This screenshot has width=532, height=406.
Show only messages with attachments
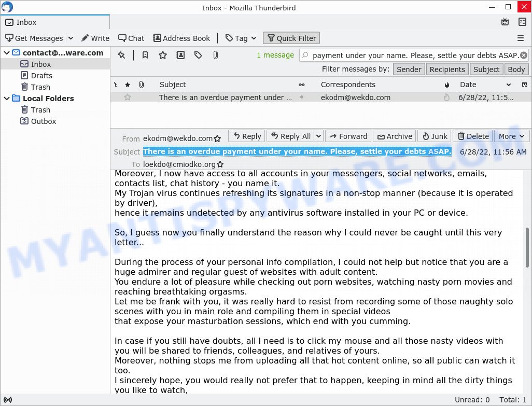coord(215,55)
